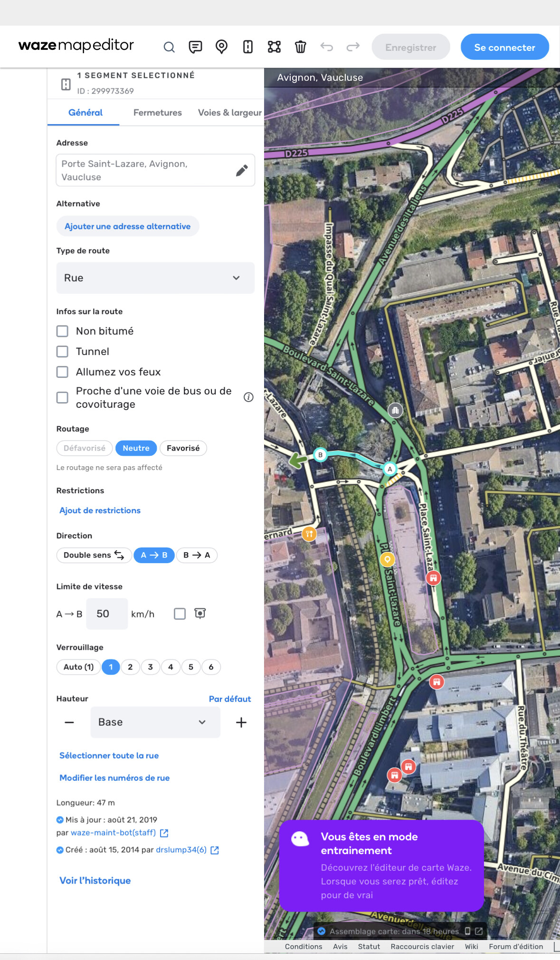Switch to the Fermetures tab

(157, 113)
